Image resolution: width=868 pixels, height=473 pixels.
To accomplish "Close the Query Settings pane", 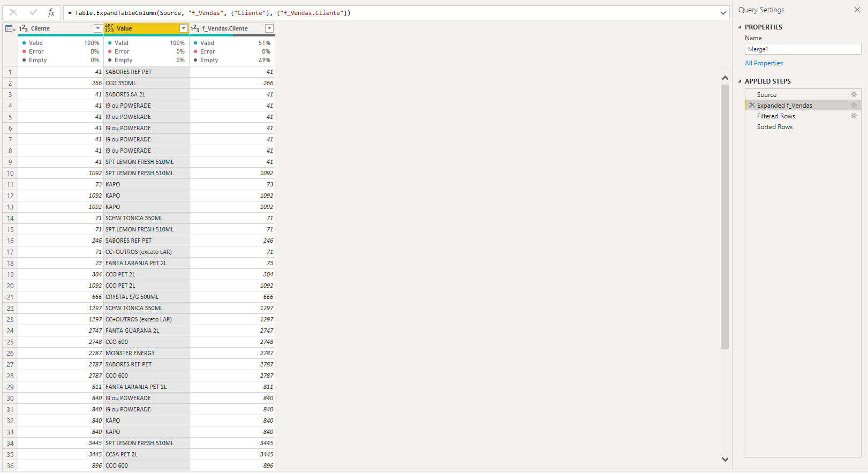I will [857, 10].
